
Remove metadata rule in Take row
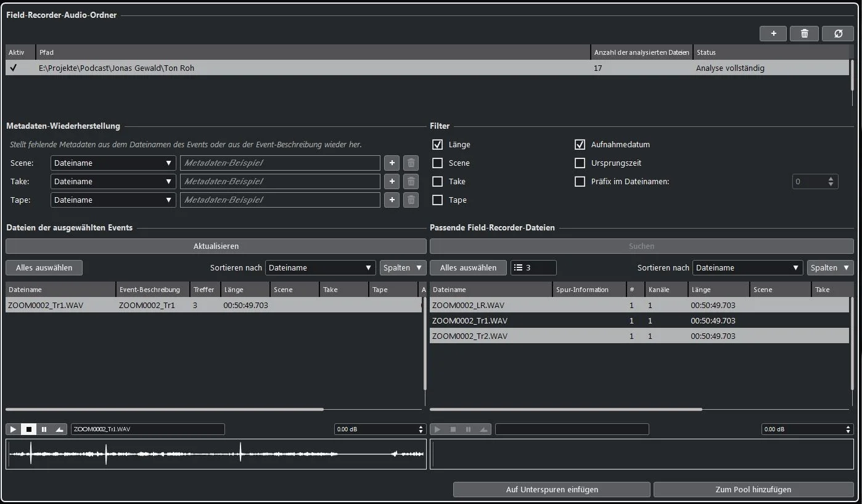click(411, 181)
